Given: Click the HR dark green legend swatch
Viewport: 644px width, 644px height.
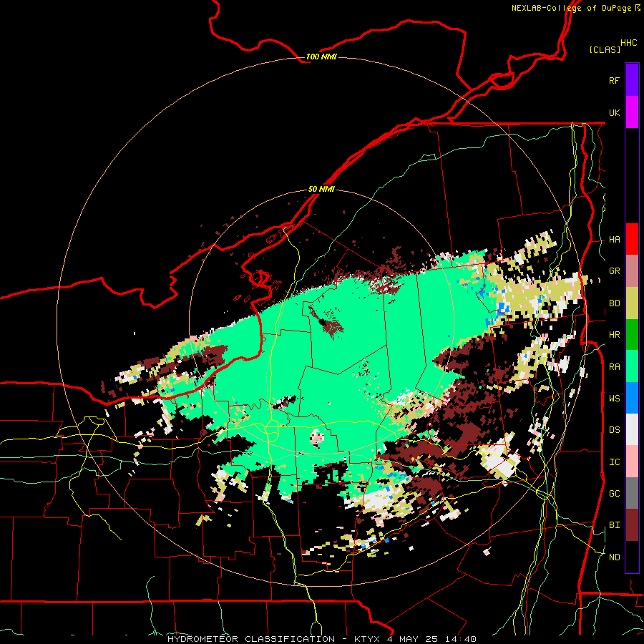Looking at the screenshot, I should coord(632,335).
